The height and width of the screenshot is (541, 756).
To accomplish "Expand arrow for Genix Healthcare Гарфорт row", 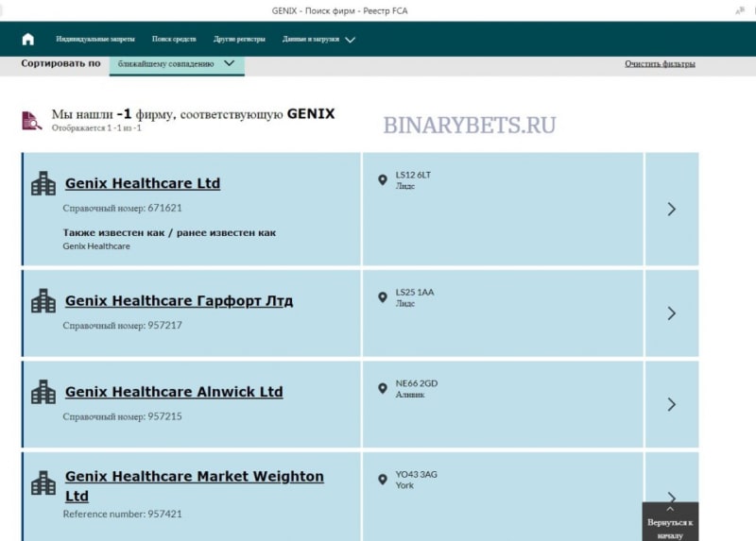I will (x=672, y=313).
